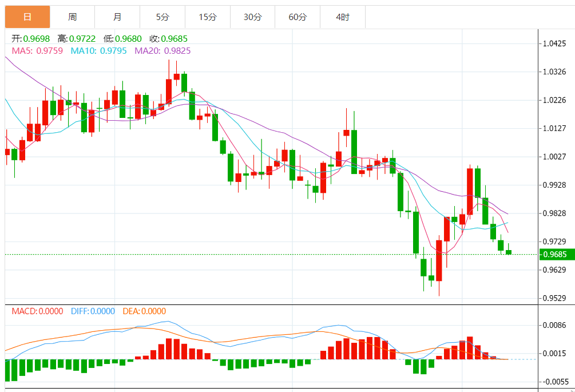Click the 0.9729 price axis label
Screen dimensions: 575x392
554,241
